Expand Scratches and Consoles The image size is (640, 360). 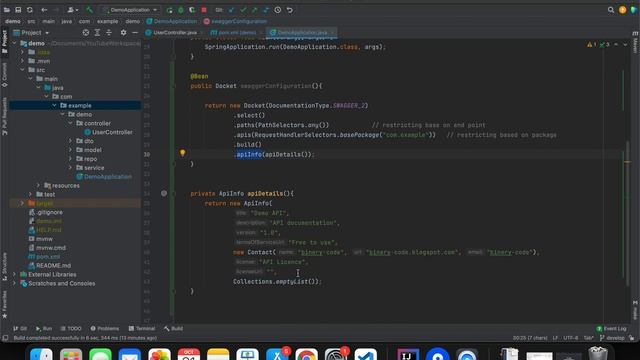pyautogui.click(x=14, y=284)
